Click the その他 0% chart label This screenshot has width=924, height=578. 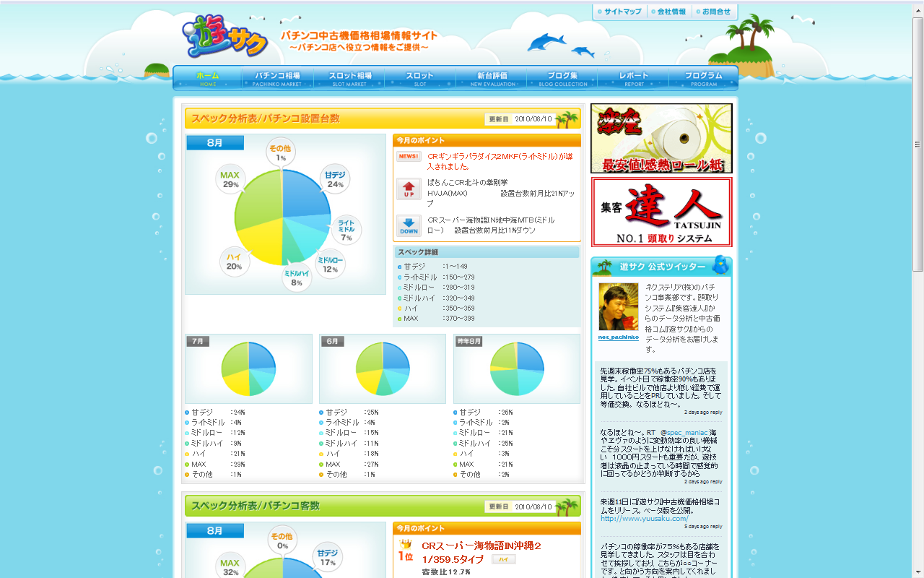coord(281,540)
